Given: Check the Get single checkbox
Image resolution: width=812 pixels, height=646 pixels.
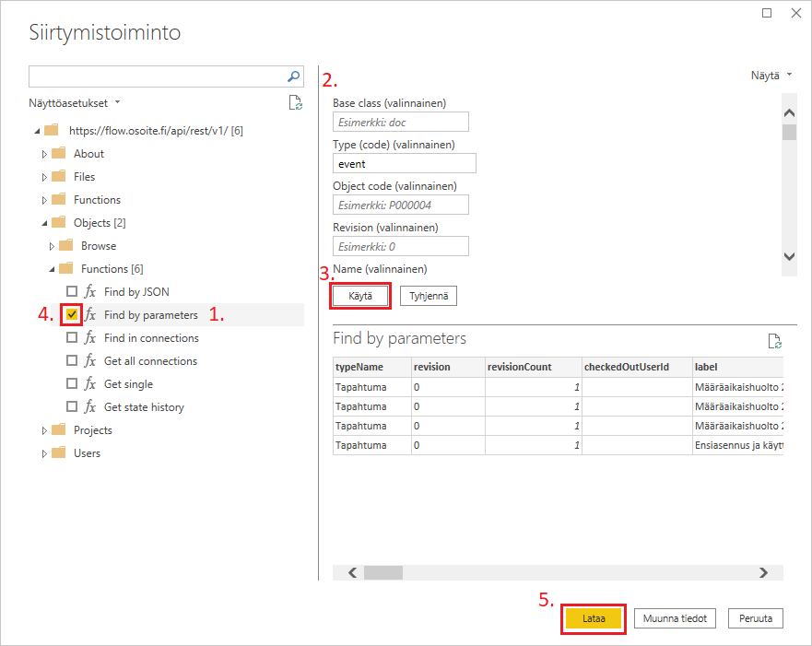Looking at the screenshot, I should pyautogui.click(x=72, y=384).
